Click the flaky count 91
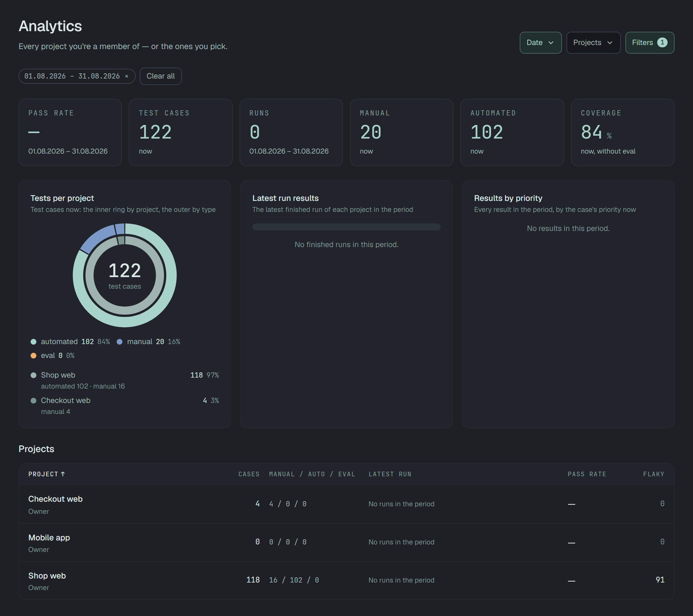693x616 pixels. (x=660, y=580)
